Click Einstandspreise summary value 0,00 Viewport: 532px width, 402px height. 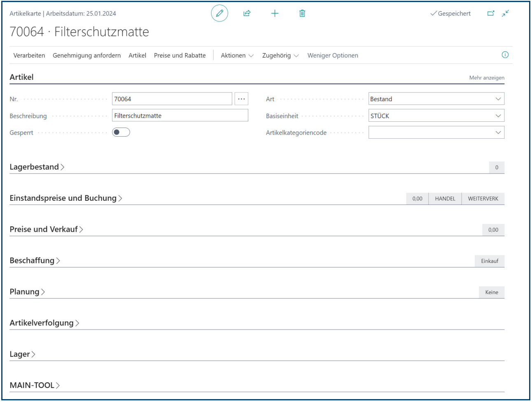(x=417, y=199)
